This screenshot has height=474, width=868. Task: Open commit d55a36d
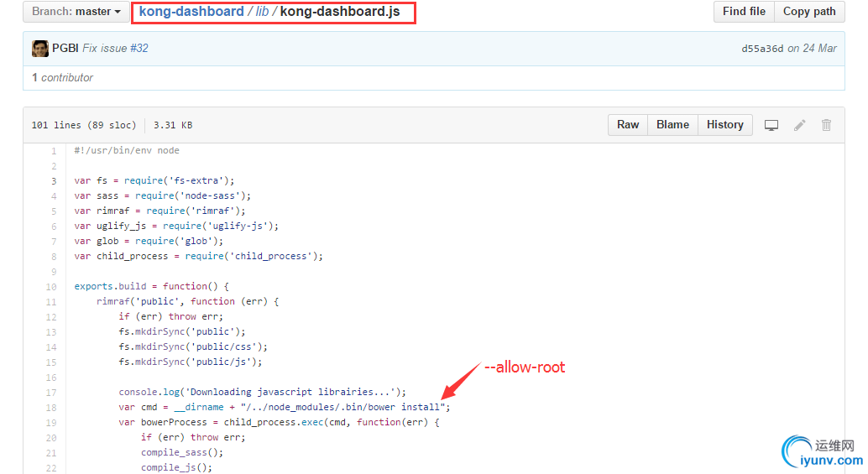(762, 49)
